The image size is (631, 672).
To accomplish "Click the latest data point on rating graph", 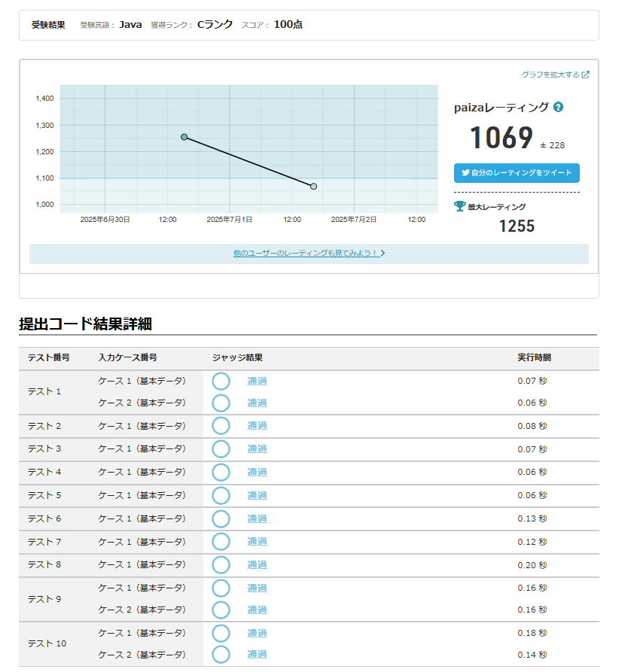I will point(313,187).
